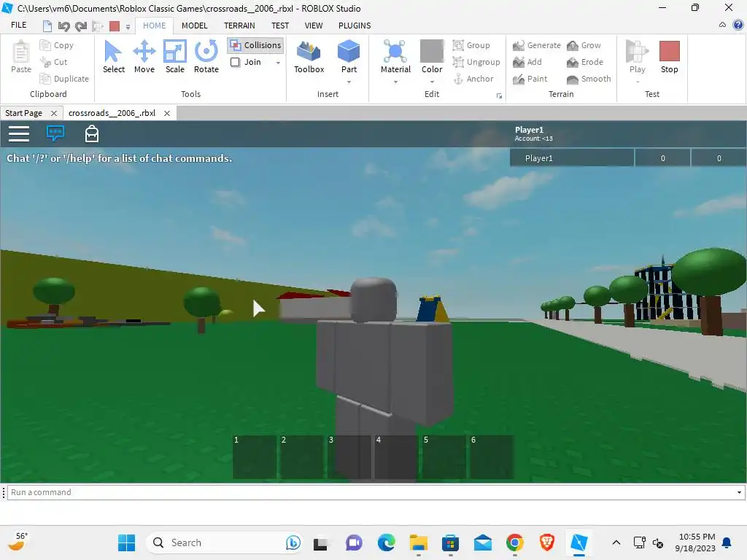Click the taskbar Search box

click(224, 542)
